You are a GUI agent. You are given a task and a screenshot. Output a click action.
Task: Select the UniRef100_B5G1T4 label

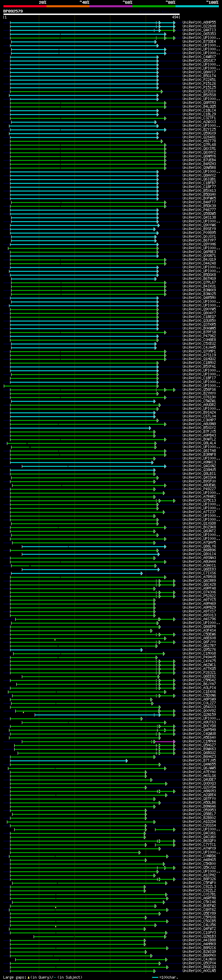coord(199,76)
